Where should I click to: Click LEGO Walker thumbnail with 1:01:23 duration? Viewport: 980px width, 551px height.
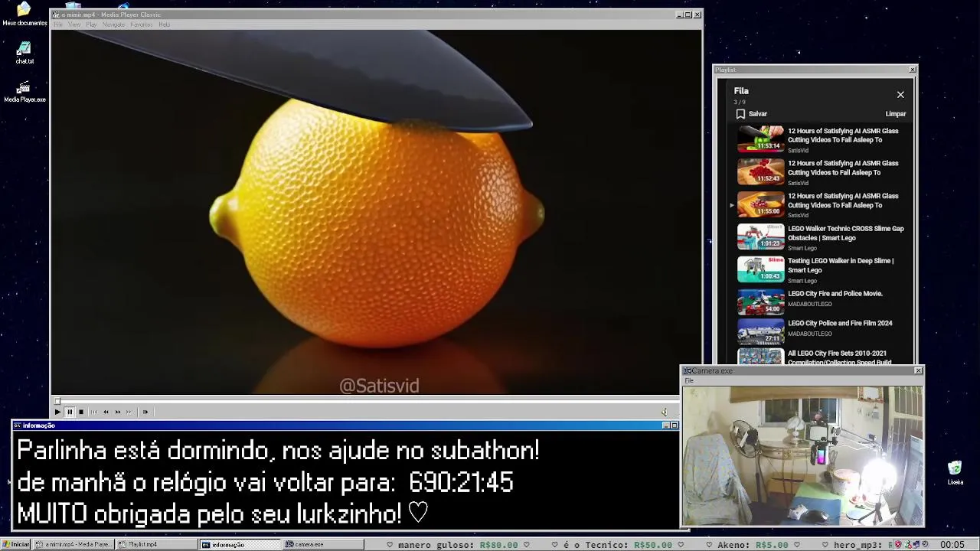point(760,237)
